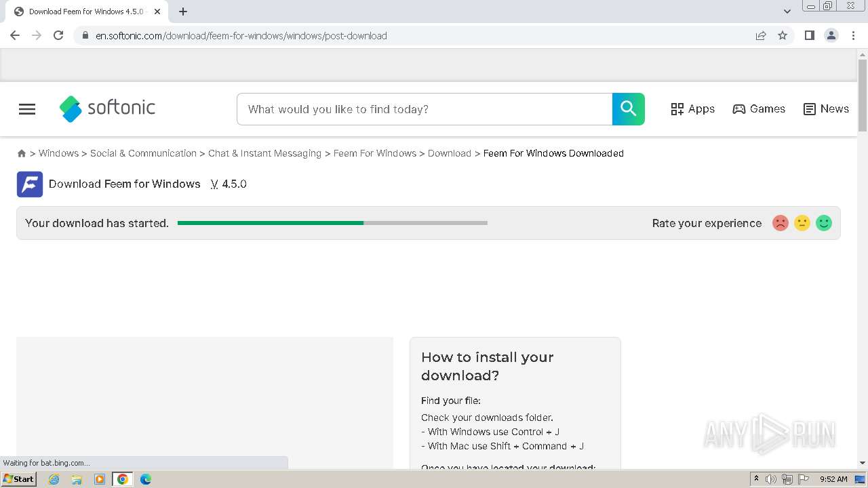Close the Download Feem tab

(157, 12)
